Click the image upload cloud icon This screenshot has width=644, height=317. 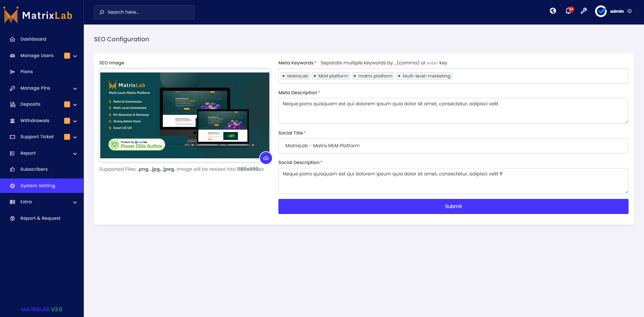click(x=266, y=158)
